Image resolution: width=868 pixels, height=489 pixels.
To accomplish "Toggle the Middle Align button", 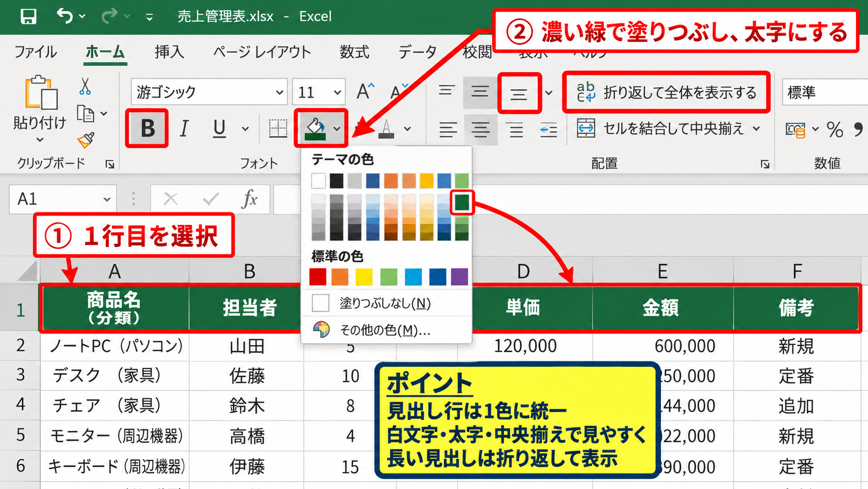I will pos(480,92).
